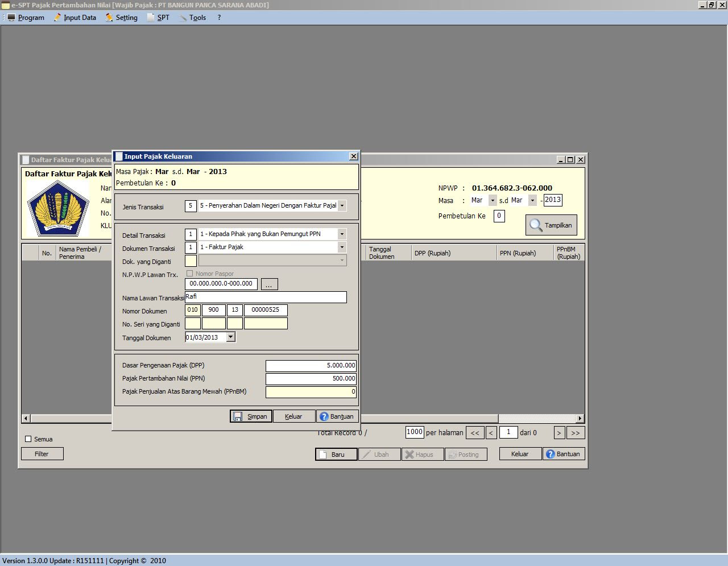Click the DPP amount field

pyautogui.click(x=311, y=366)
